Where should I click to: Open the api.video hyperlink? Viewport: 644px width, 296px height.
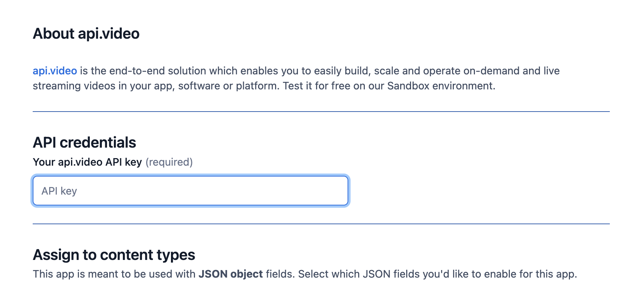pyautogui.click(x=55, y=71)
